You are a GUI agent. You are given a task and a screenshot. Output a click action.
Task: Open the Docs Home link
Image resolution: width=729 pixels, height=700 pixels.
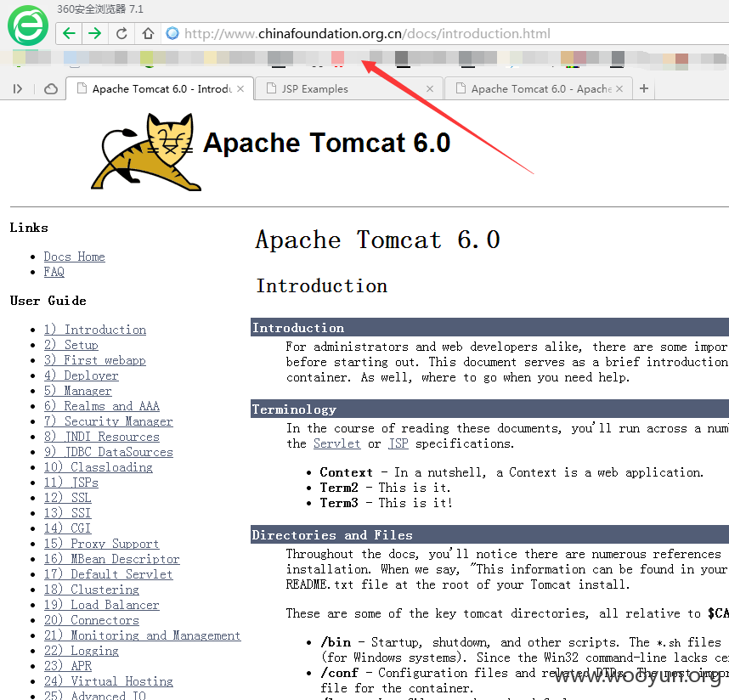coord(75,257)
